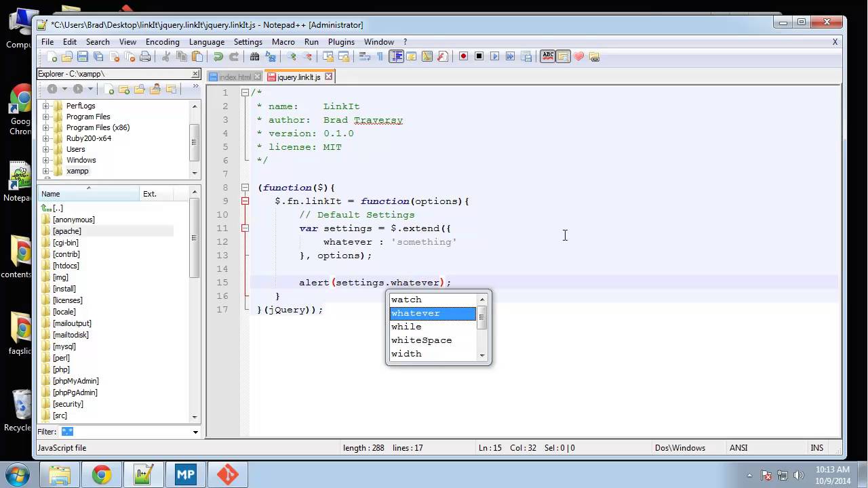Click the Zoom Out toolbar icon
This screenshot has width=868, height=488.
point(308,56)
